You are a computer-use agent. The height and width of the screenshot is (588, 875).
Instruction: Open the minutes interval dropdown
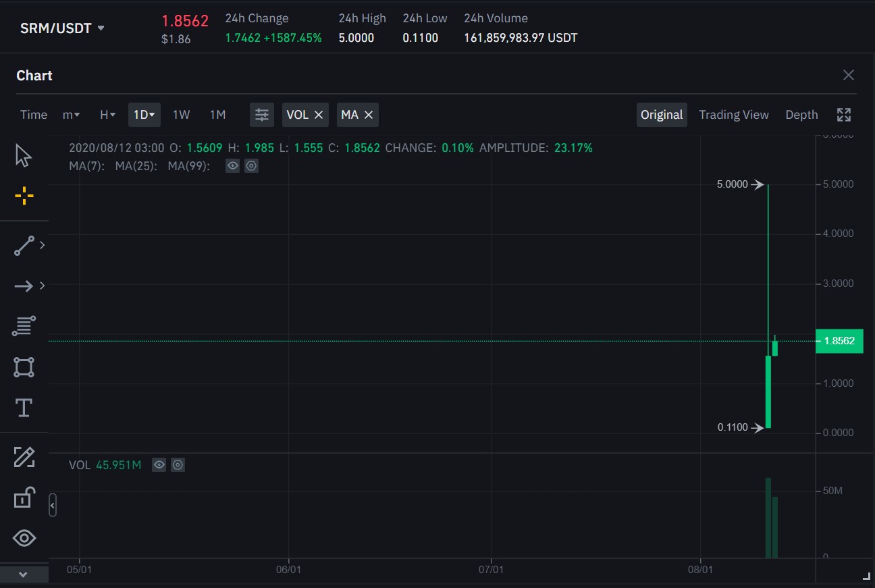point(71,115)
